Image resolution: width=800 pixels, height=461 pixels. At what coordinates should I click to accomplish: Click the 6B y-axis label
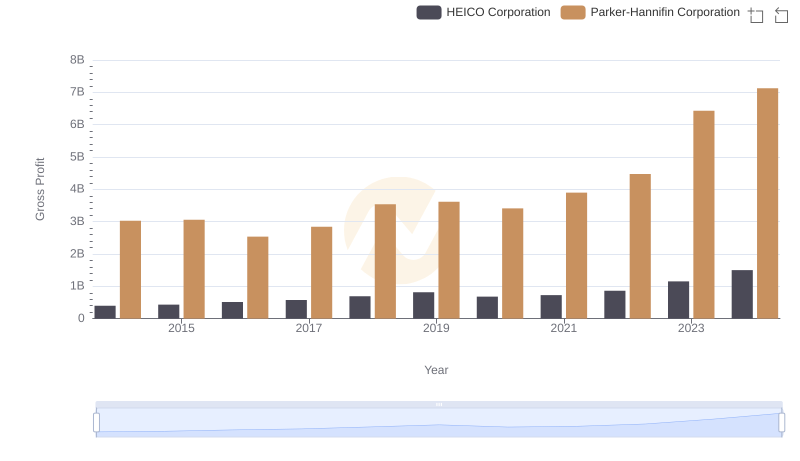77,124
